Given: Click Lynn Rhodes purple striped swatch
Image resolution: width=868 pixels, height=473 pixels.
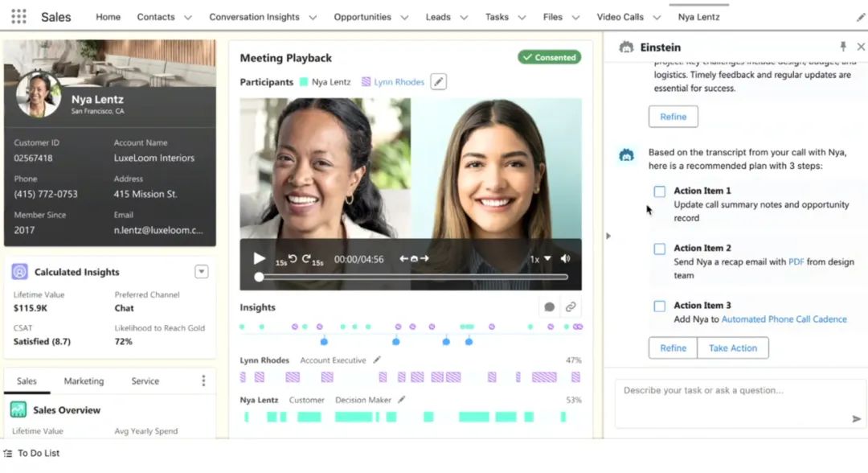Looking at the screenshot, I should pos(366,82).
